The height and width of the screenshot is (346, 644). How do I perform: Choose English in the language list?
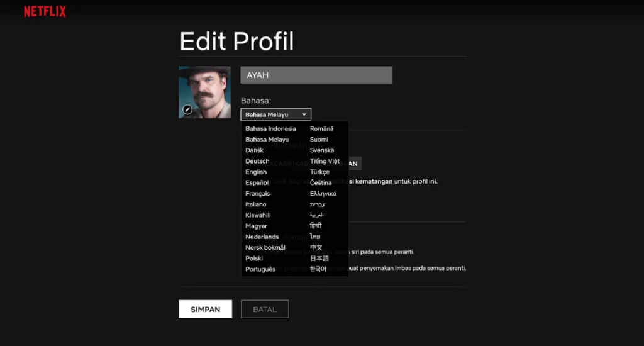point(256,172)
